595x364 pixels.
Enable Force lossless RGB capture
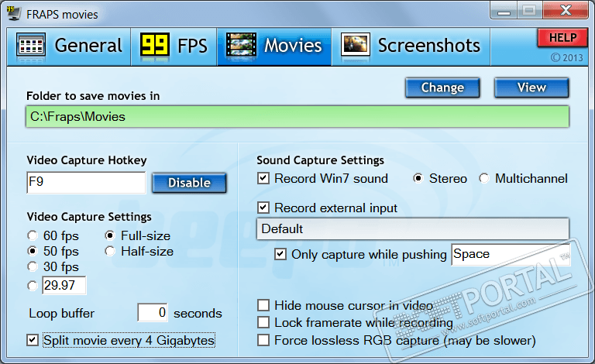pyautogui.click(x=263, y=340)
